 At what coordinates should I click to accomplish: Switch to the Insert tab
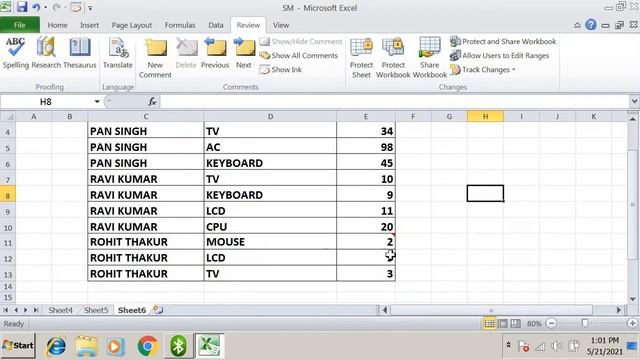tap(89, 25)
